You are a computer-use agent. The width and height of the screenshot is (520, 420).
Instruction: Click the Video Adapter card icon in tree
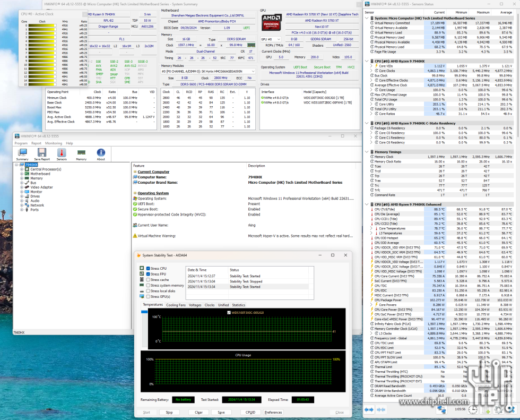coord(27,187)
